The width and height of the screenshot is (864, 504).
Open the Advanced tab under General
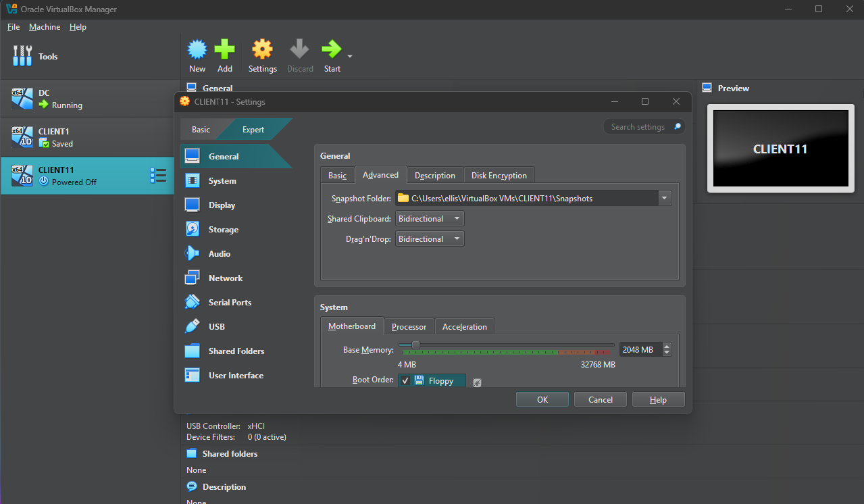click(380, 174)
